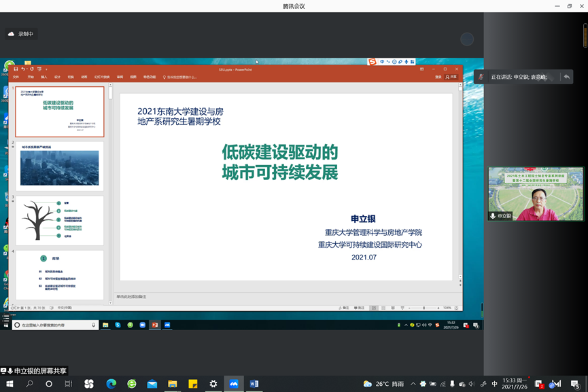
Task: Toggle the 中 input method indicator
Action: (494, 384)
